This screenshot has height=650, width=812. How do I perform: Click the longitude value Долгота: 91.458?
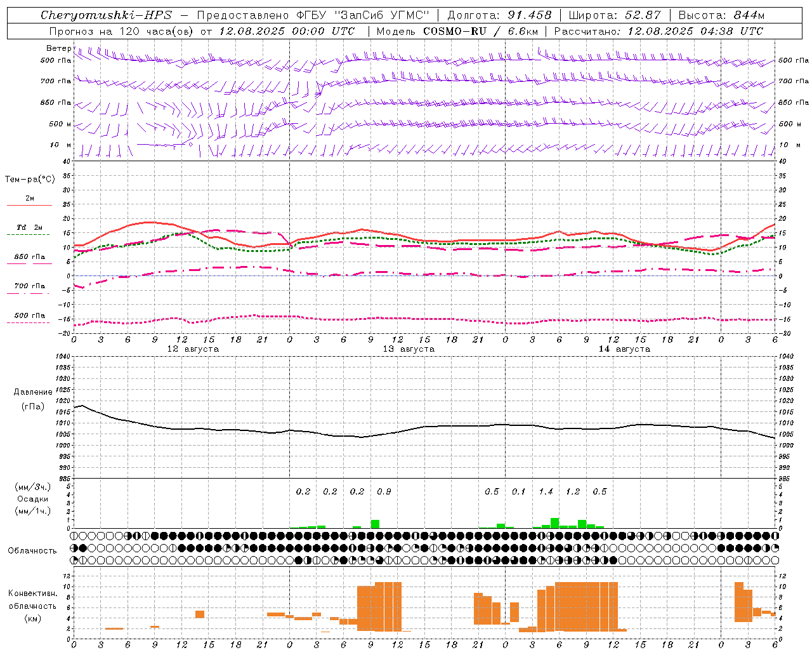tap(500, 15)
